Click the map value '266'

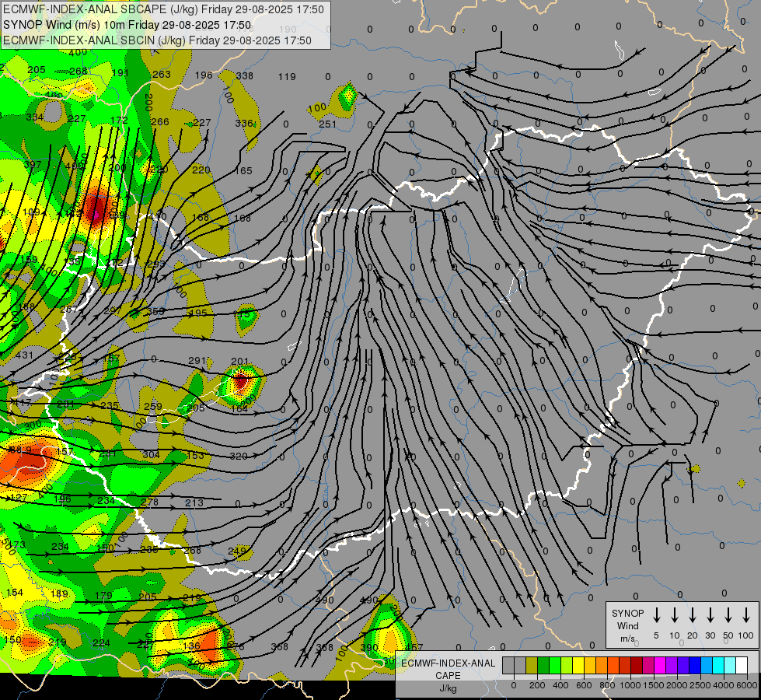(160, 121)
